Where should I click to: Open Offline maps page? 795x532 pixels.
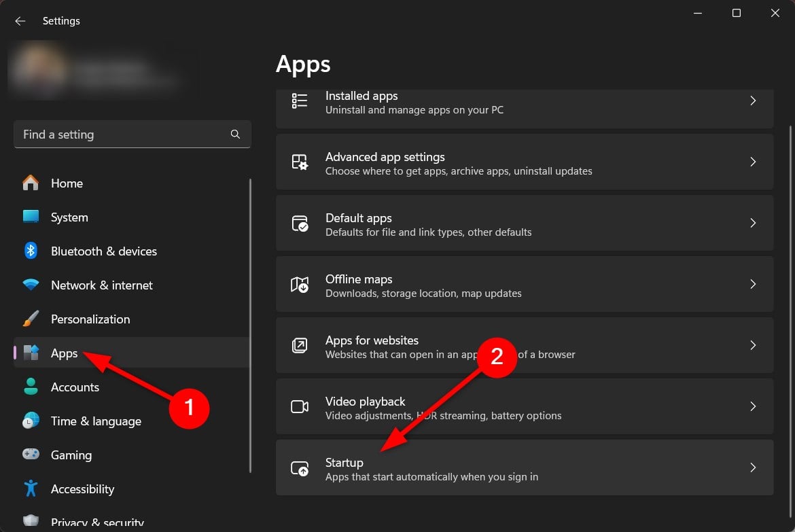pyautogui.click(x=525, y=284)
